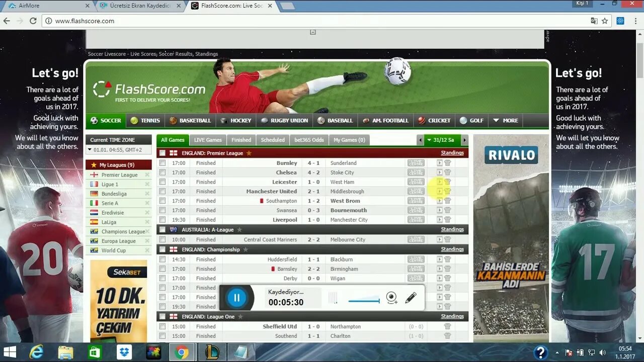Bookmark this page with the star icon

coord(605,21)
